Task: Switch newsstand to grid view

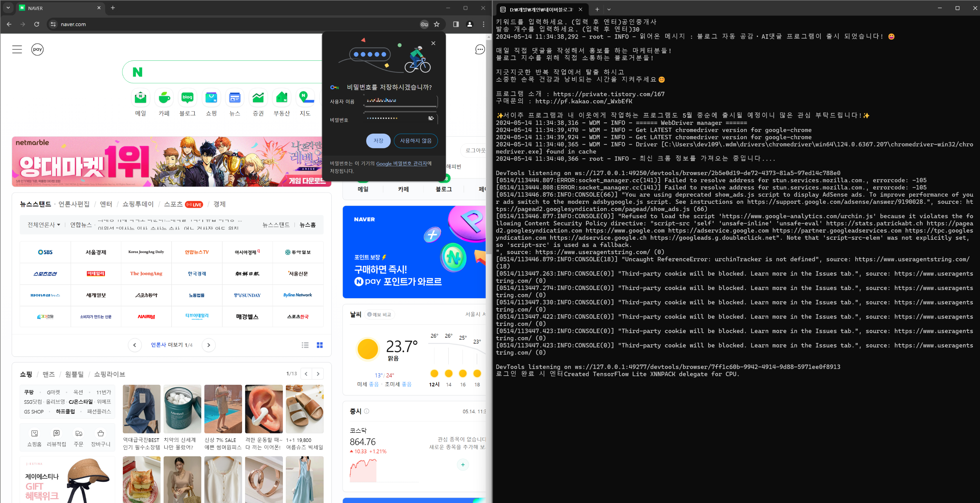Action: point(319,345)
